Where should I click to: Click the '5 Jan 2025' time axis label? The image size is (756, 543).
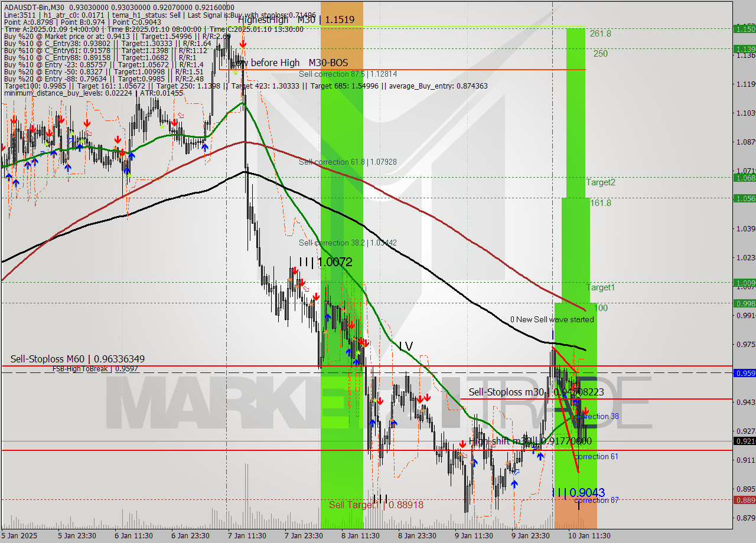[18, 536]
